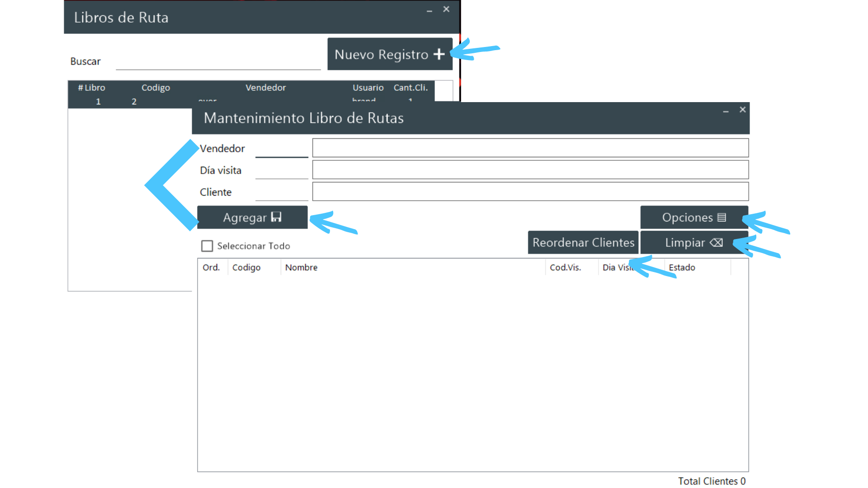
Task: Minimize the Libros de Ruta window
Action: point(429,10)
